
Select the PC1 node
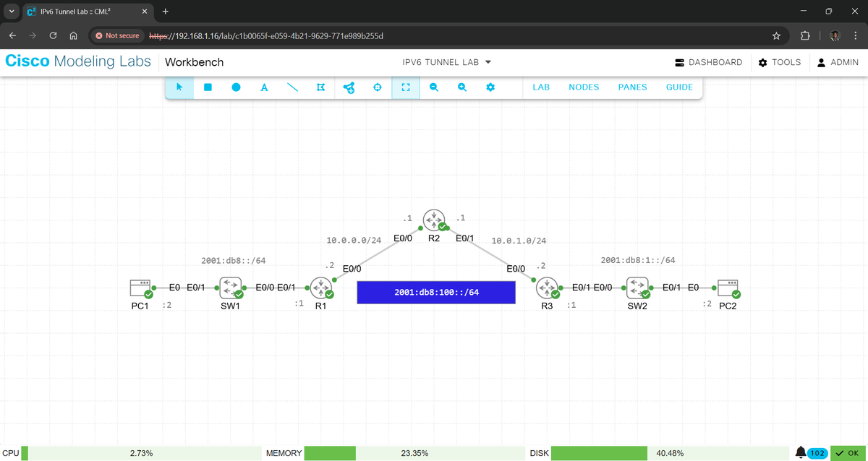pos(140,288)
